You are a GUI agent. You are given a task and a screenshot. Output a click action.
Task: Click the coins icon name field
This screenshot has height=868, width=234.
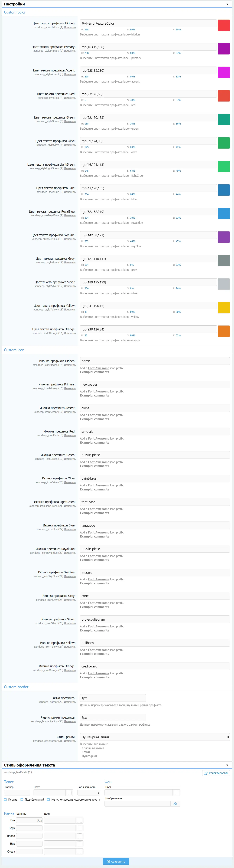(155, 408)
